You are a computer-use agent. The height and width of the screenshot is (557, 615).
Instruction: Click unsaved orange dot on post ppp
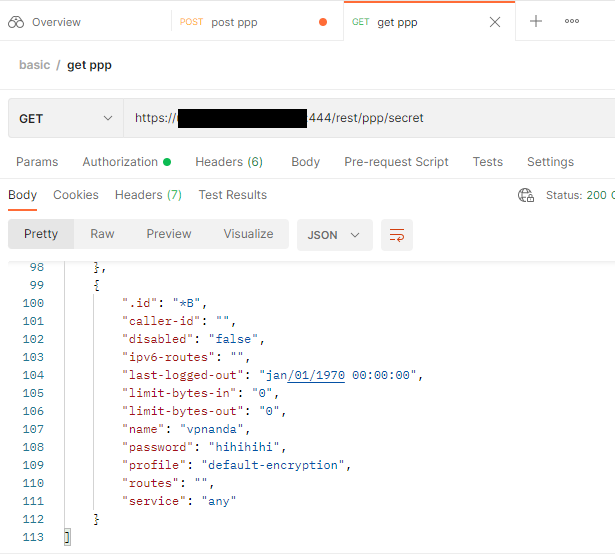tap(323, 22)
